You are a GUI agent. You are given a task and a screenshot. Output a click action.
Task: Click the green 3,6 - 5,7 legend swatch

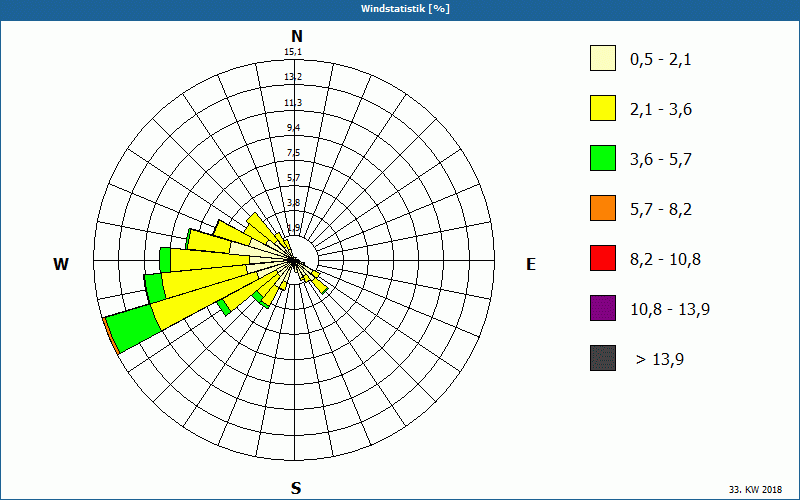point(603,158)
